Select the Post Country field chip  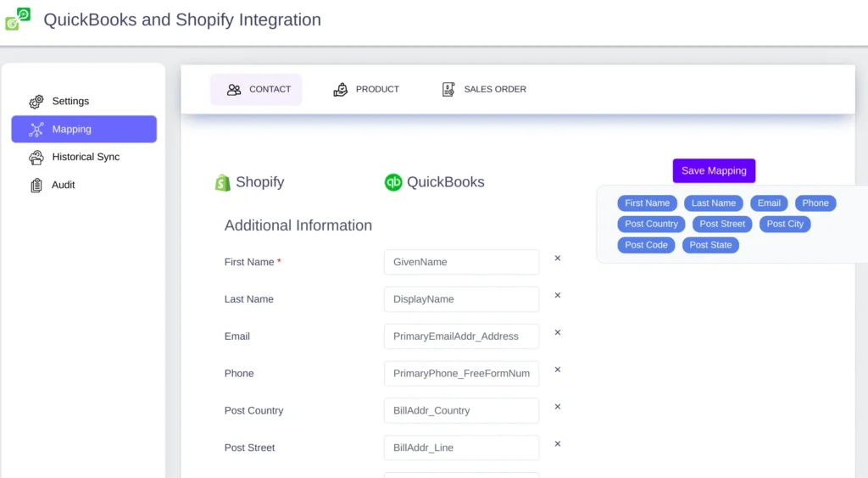(x=651, y=224)
